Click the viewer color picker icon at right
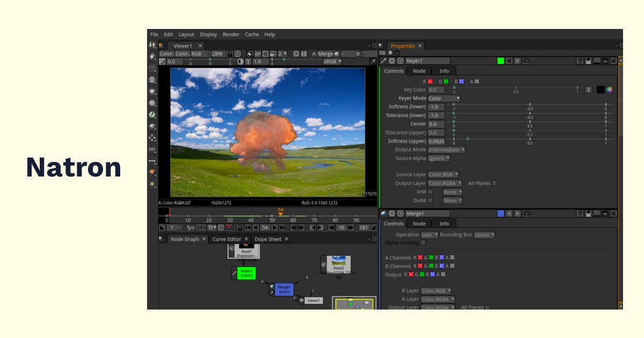 tap(374, 61)
